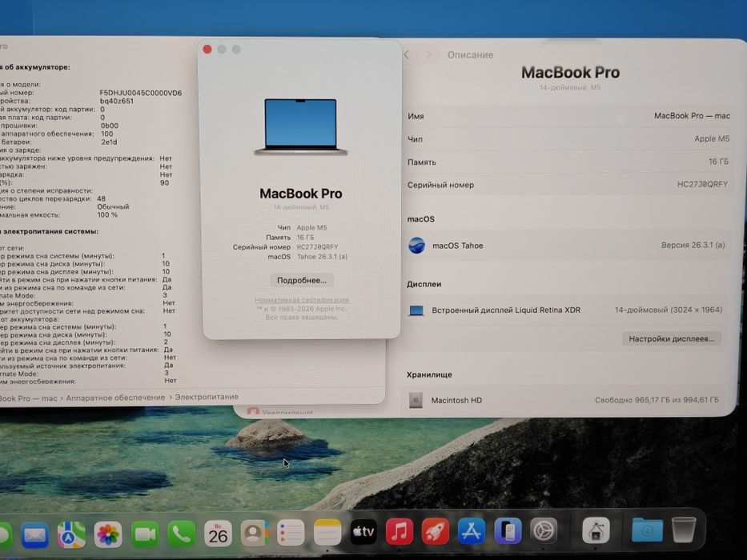Open the Music app icon
This screenshot has height=560, width=747.
[400, 531]
